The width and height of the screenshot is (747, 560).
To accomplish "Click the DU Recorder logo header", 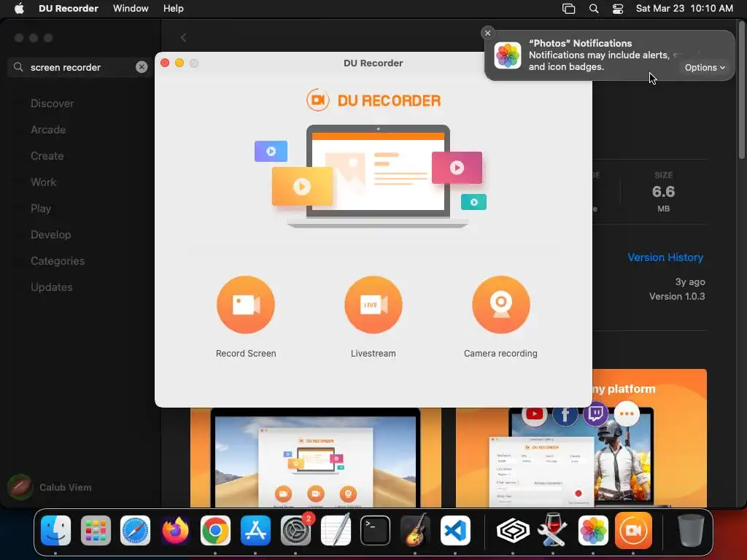I will point(373,100).
